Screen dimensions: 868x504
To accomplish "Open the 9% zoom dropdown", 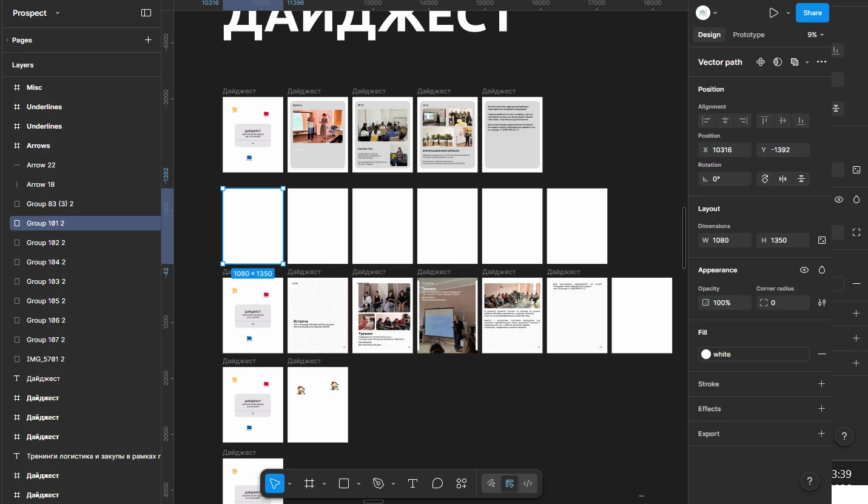I will [816, 35].
